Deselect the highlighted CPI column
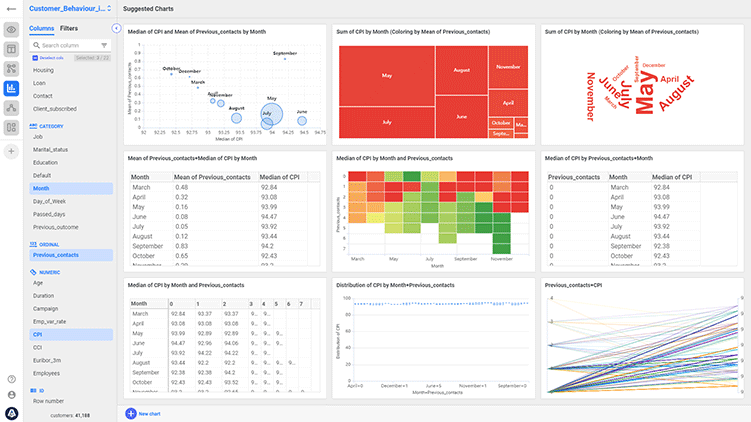 [71, 334]
